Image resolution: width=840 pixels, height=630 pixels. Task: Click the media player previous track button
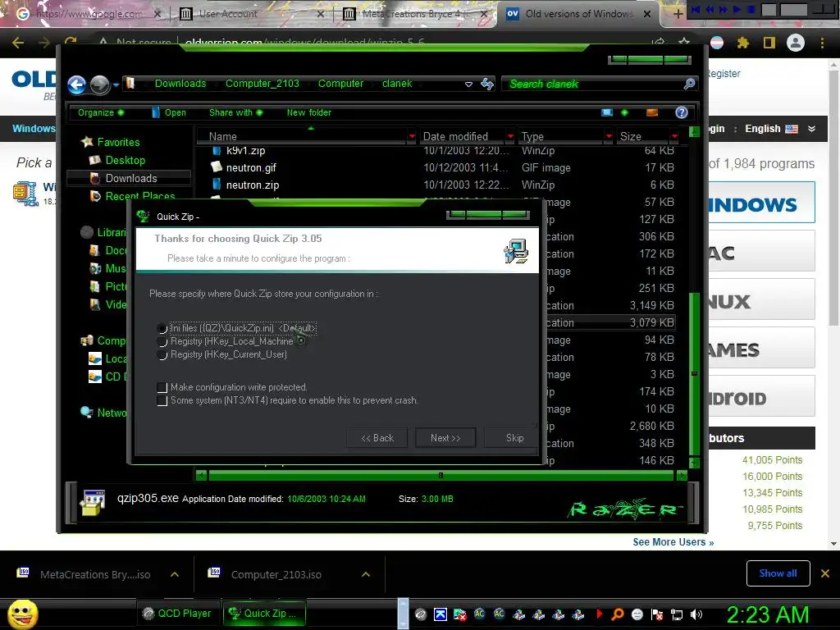(x=696, y=9)
